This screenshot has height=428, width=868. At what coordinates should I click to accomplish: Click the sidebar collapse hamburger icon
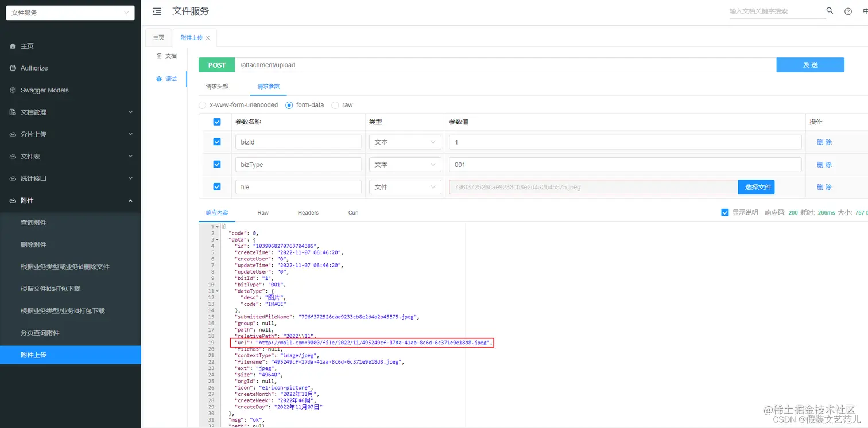coord(157,11)
